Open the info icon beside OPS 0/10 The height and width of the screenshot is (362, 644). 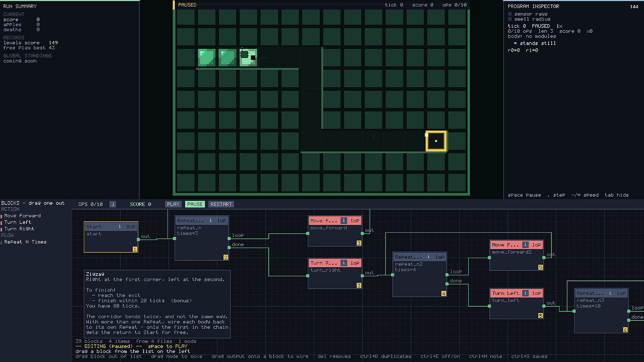(x=113, y=204)
